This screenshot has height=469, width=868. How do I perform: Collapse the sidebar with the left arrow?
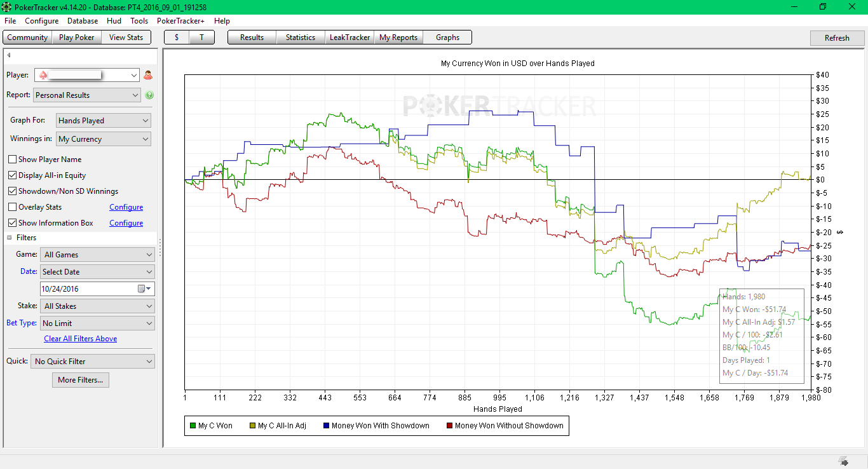(x=9, y=55)
